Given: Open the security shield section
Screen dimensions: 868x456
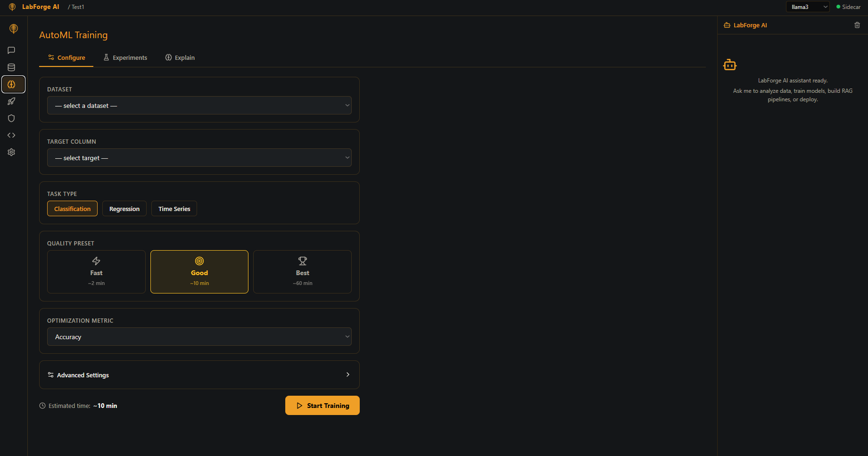Looking at the screenshot, I should pos(11,118).
